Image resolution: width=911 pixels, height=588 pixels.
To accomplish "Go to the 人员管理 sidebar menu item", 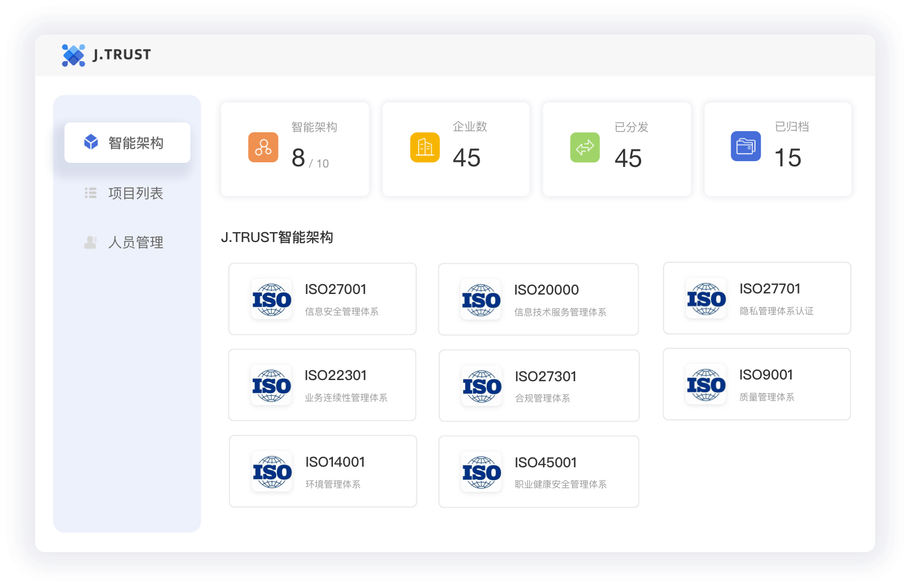I will (135, 243).
